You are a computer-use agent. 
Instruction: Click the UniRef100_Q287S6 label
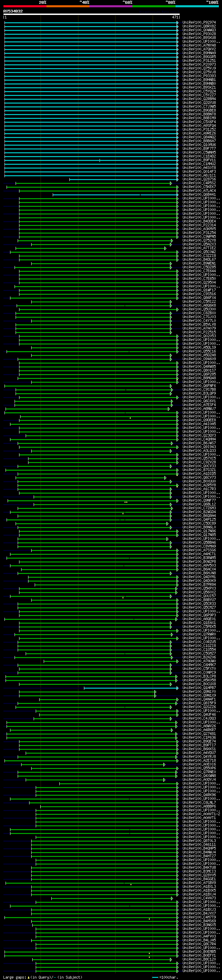coord(199,179)
